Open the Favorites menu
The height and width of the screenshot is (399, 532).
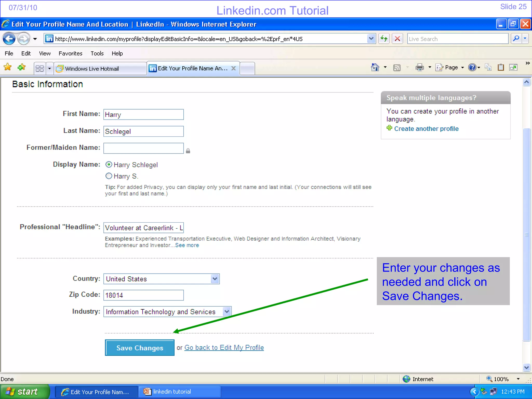pos(70,54)
